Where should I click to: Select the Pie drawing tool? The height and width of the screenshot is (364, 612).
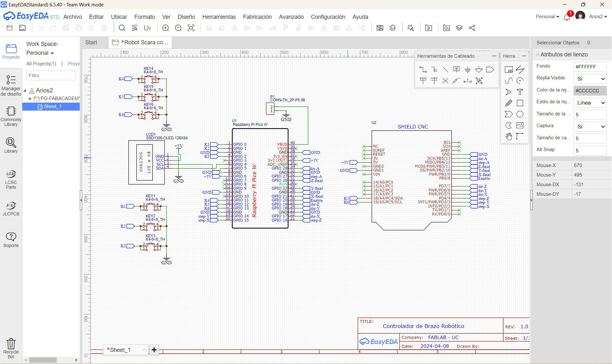[509, 125]
